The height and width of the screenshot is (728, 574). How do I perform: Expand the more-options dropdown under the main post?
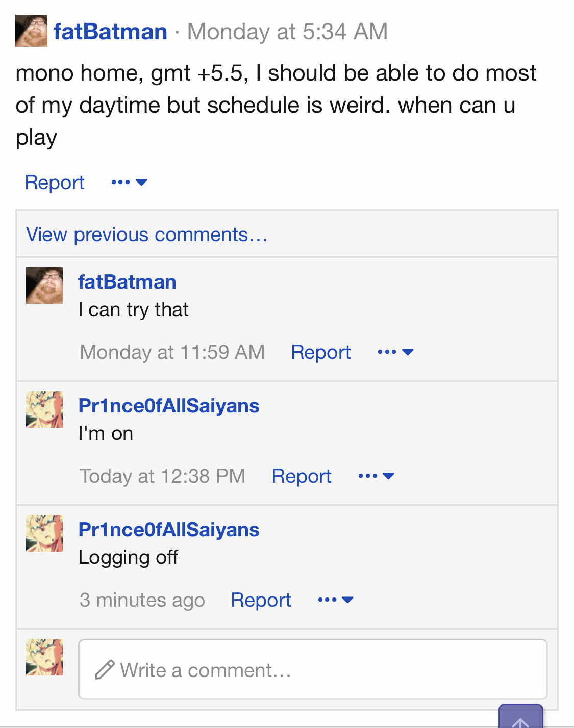click(x=129, y=182)
